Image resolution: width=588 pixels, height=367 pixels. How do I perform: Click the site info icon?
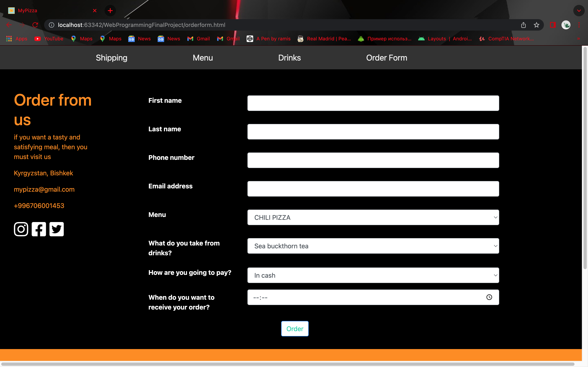[51, 25]
